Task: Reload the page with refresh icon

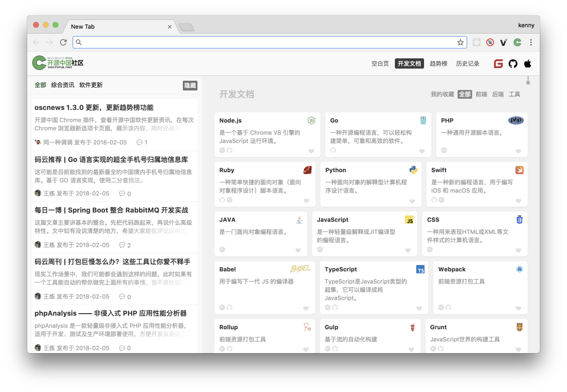Action: coord(63,42)
